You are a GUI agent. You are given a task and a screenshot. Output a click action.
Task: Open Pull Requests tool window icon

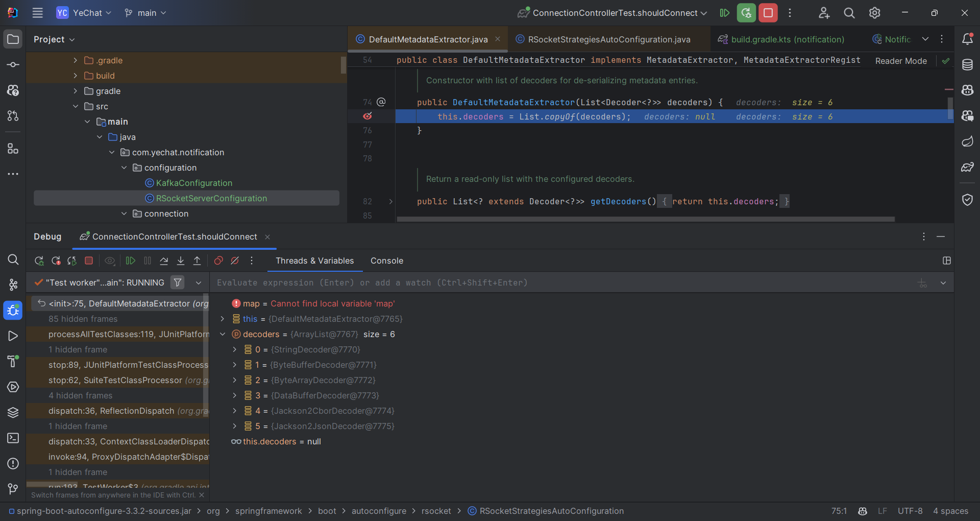point(13,116)
